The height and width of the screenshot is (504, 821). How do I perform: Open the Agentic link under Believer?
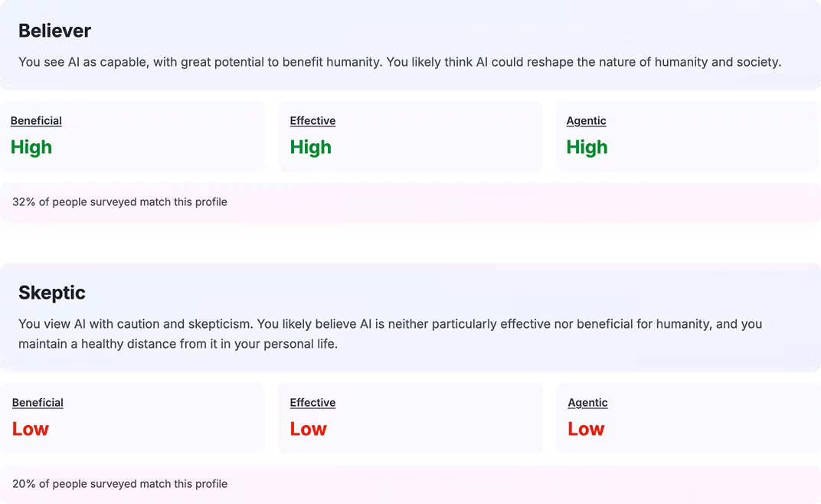click(x=586, y=121)
